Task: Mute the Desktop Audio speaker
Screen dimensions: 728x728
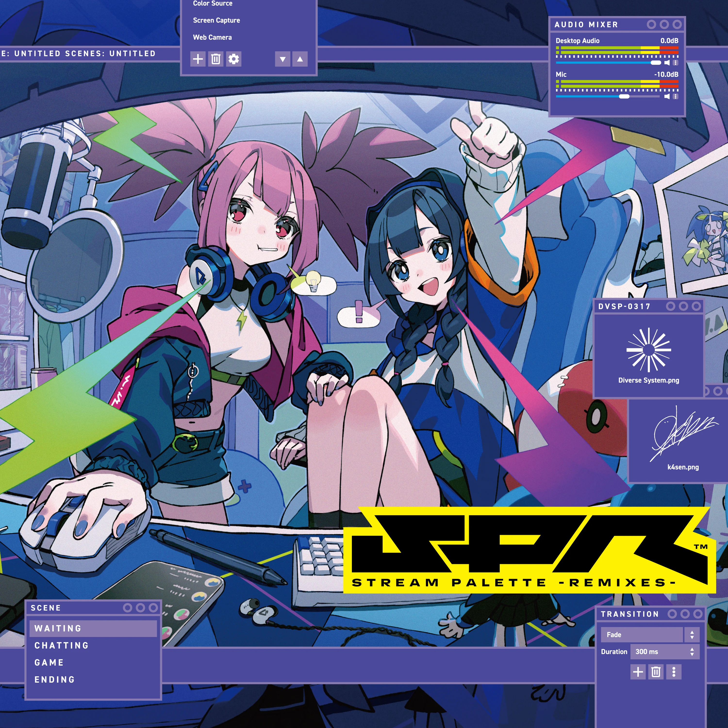Action: pos(667,63)
